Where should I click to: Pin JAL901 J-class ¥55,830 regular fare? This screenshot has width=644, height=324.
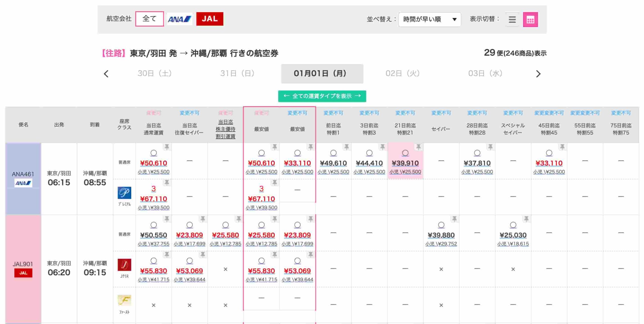167,255
